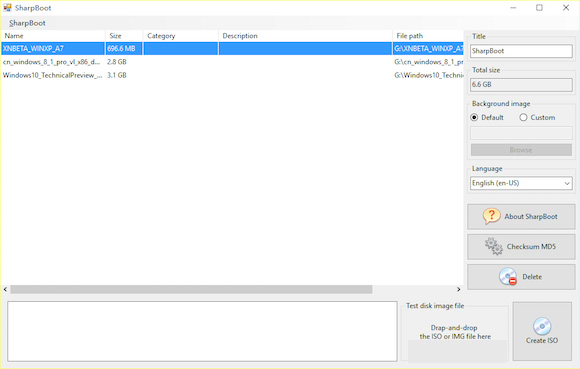Click the Checksum MD5 button label
580x369 pixels.
pos(531,247)
